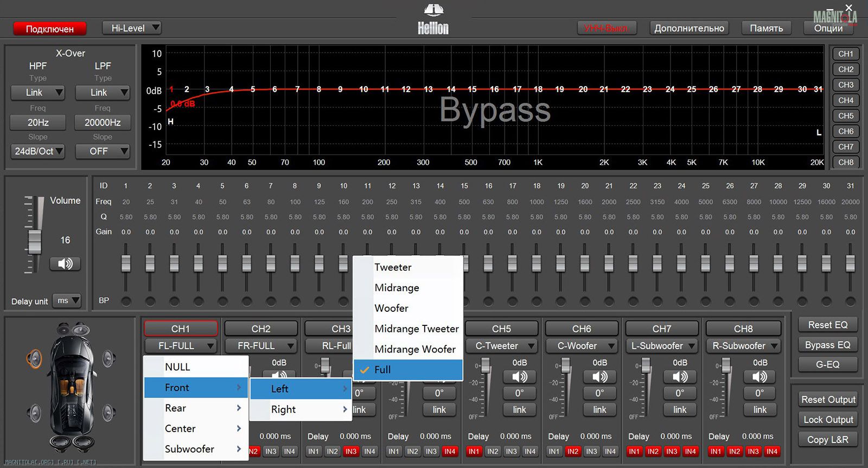The height and width of the screenshot is (468, 868).
Task: Open Дополнительно advanced settings
Action: [x=689, y=28]
